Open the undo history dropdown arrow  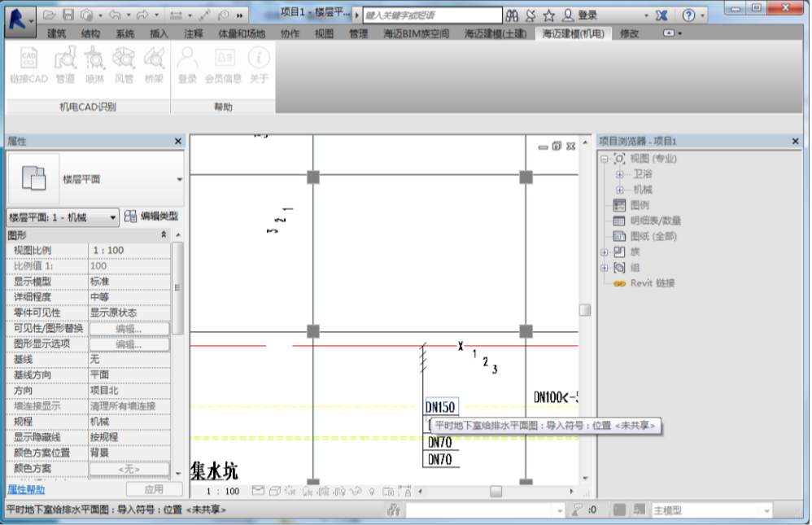pyautogui.click(x=128, y=15)
